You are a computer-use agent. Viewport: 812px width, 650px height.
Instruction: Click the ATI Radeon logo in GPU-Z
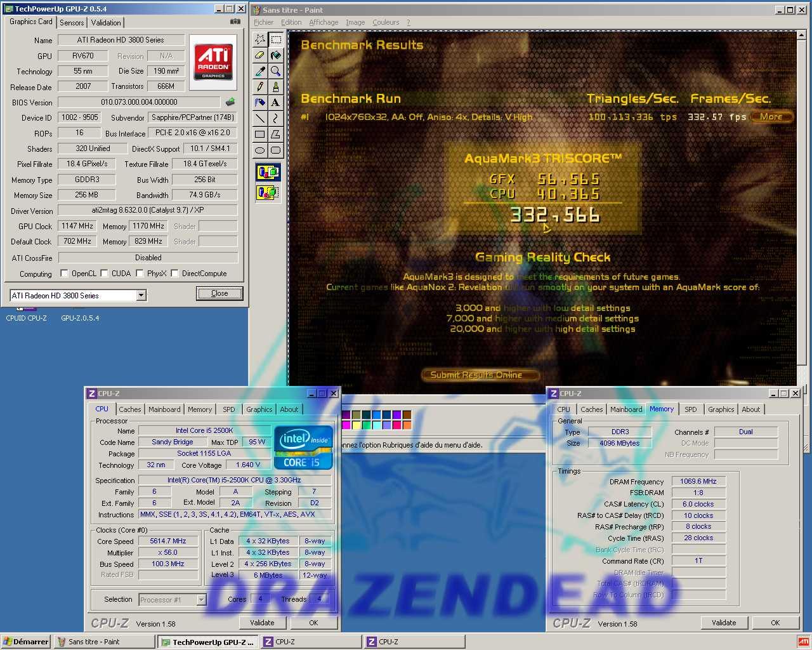tap(213, 62)
